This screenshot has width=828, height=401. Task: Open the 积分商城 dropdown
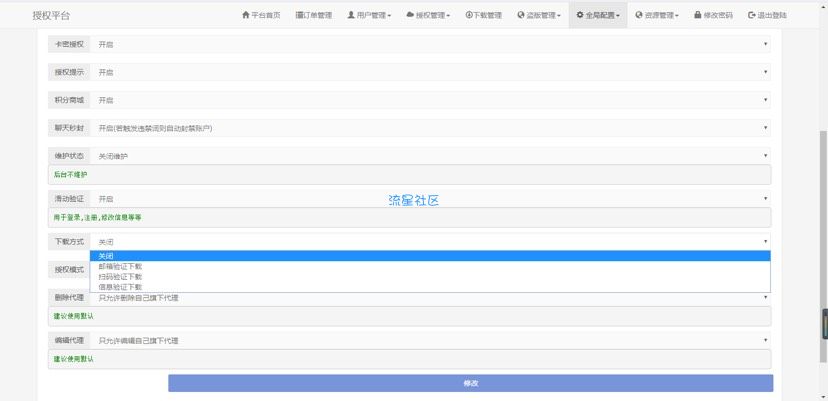(x=430, y=100)
